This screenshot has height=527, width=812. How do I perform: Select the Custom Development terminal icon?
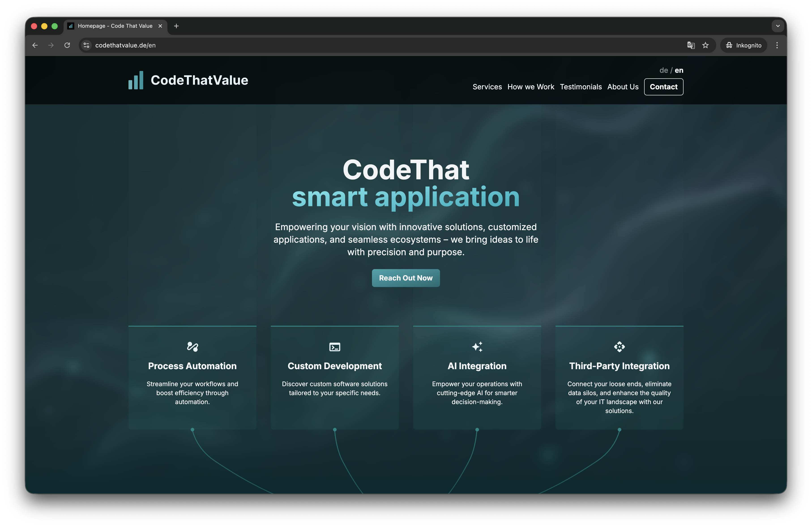pyautogui.click(x=334, y=347)
